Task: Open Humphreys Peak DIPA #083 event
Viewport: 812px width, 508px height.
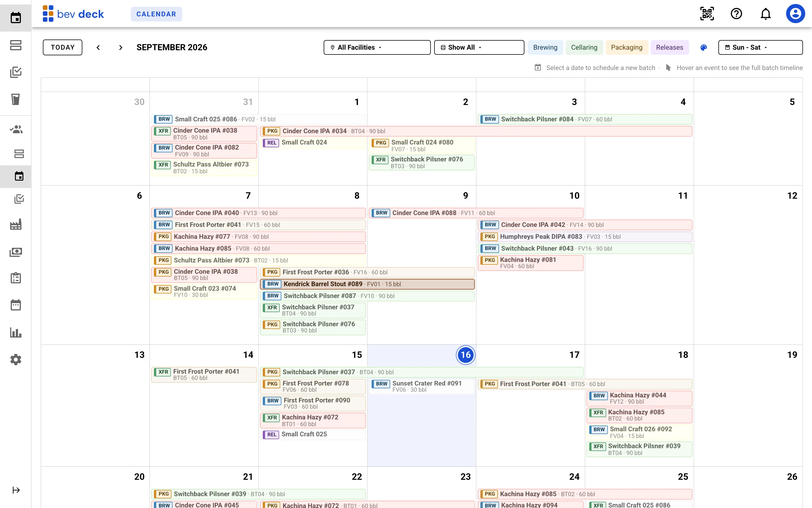Action: 585,237
